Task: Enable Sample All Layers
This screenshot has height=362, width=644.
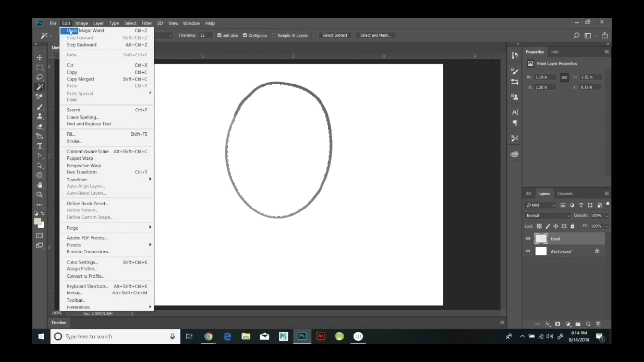Action: (275, 35)
